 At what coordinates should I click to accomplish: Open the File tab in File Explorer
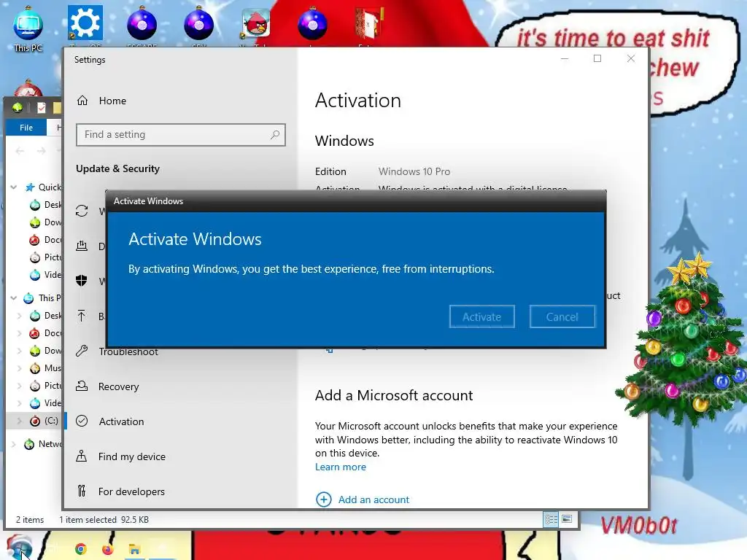click(x=26, y=128)
